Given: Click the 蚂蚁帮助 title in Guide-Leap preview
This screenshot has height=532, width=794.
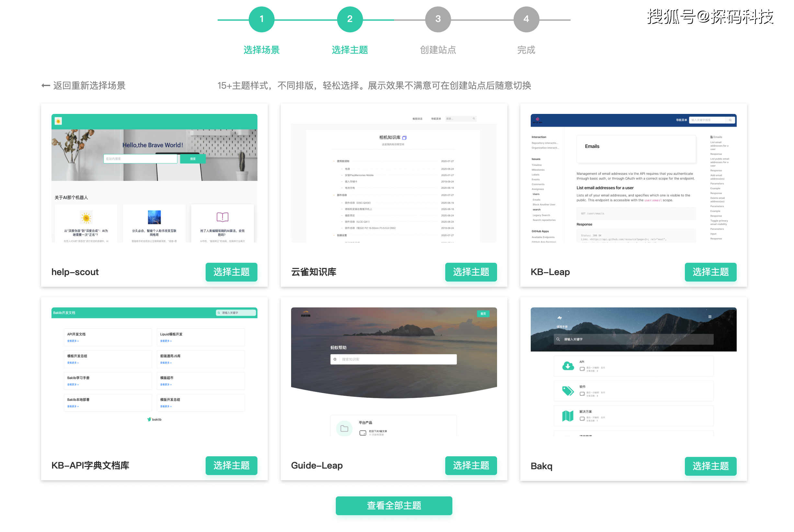Looking at the screenshot, I should tap(338, 348).
